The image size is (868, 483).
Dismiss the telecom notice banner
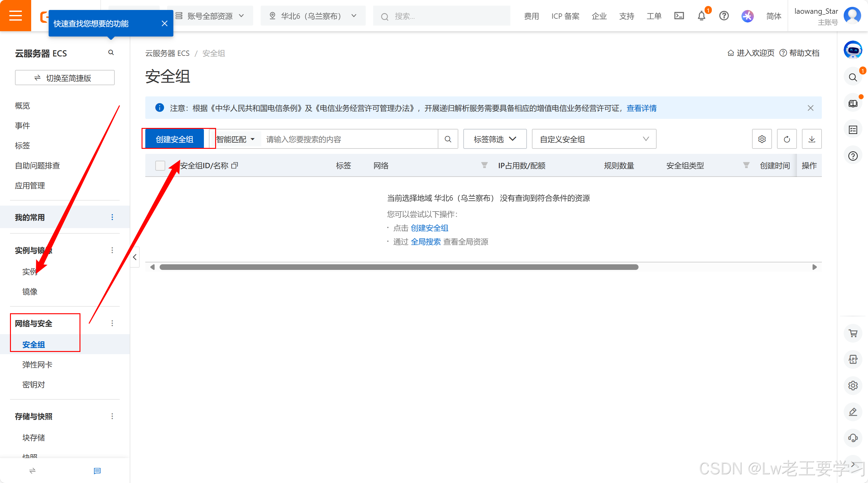[810, 108]
